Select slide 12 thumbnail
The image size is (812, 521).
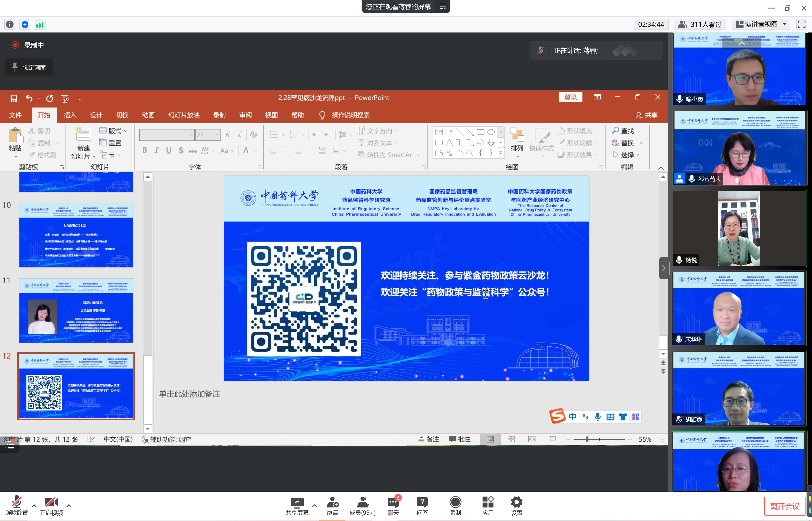coord(76,386)
